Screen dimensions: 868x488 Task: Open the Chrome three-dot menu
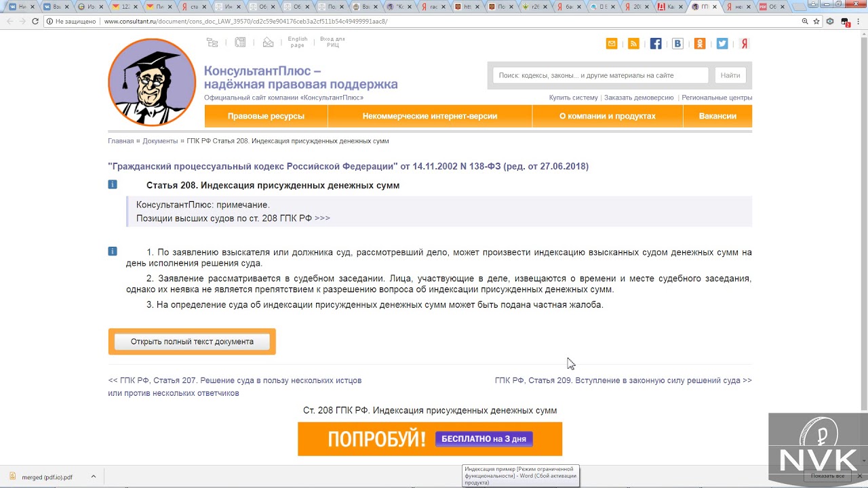859,21
